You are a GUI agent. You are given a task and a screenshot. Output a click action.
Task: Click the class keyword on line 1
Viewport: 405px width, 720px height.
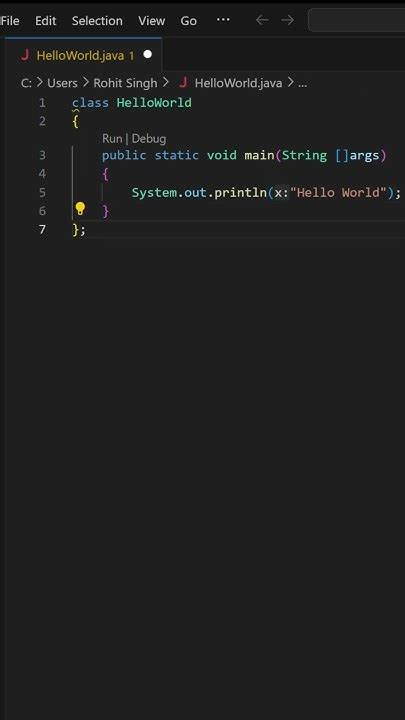click(90, 102)
